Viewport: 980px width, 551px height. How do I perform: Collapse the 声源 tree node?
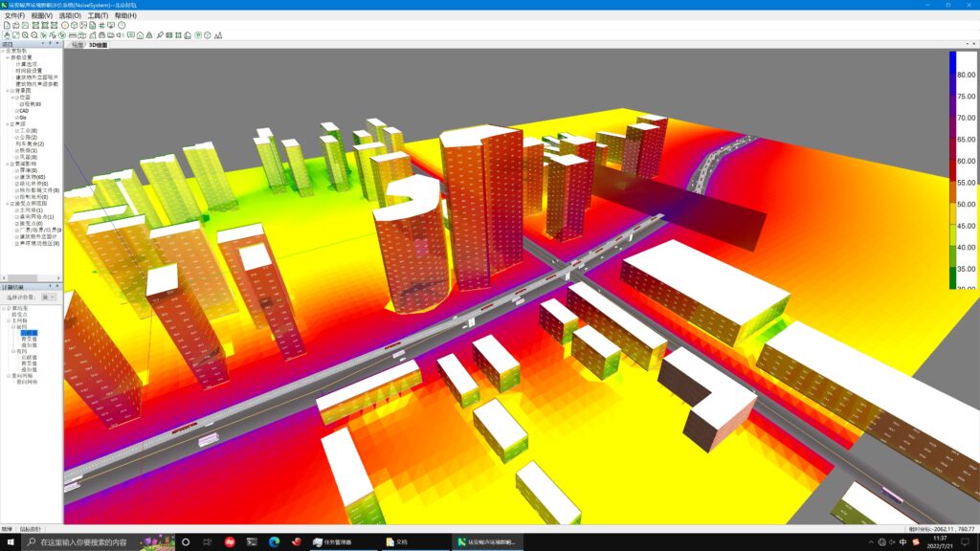point(5,124)
